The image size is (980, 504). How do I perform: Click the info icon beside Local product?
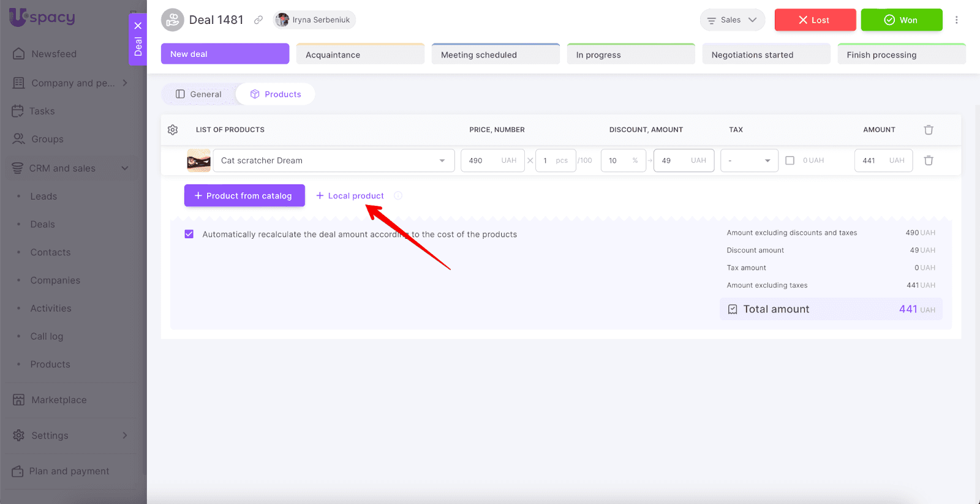coord(398,196)
